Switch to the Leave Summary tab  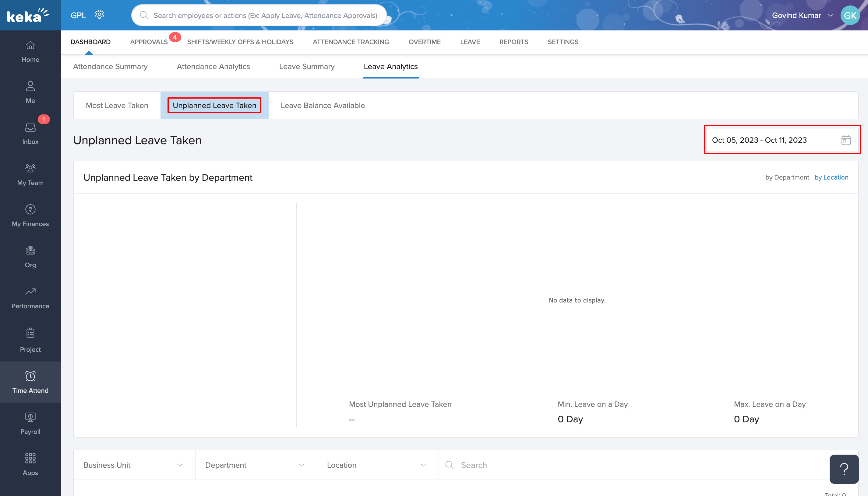coord(306,67)
